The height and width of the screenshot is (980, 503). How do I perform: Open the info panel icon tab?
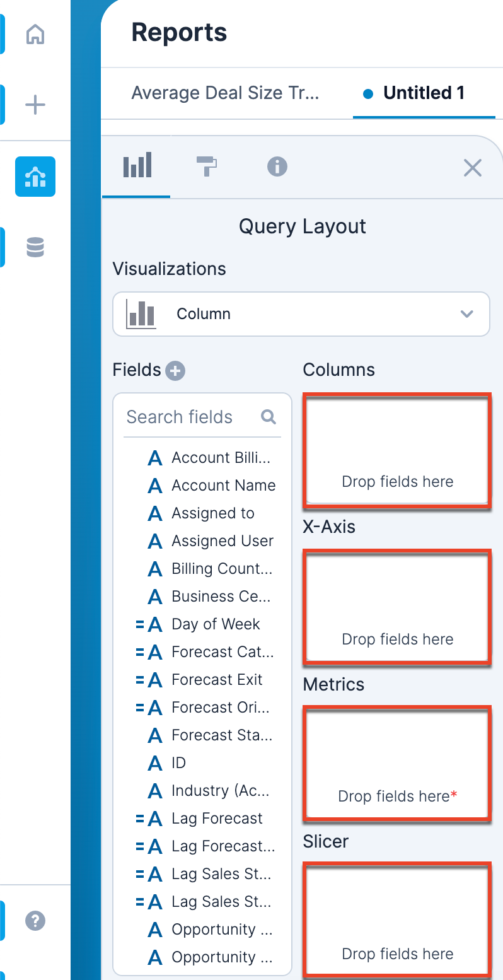pyautogui.click(x=277, y=167)
